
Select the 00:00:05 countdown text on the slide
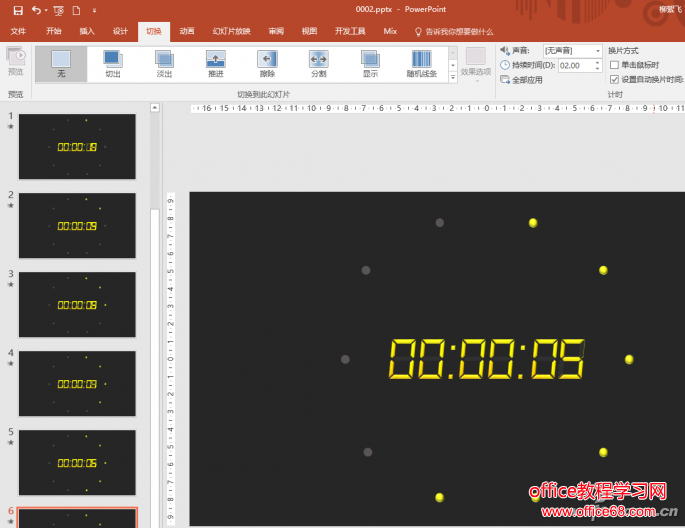[487, 359]
